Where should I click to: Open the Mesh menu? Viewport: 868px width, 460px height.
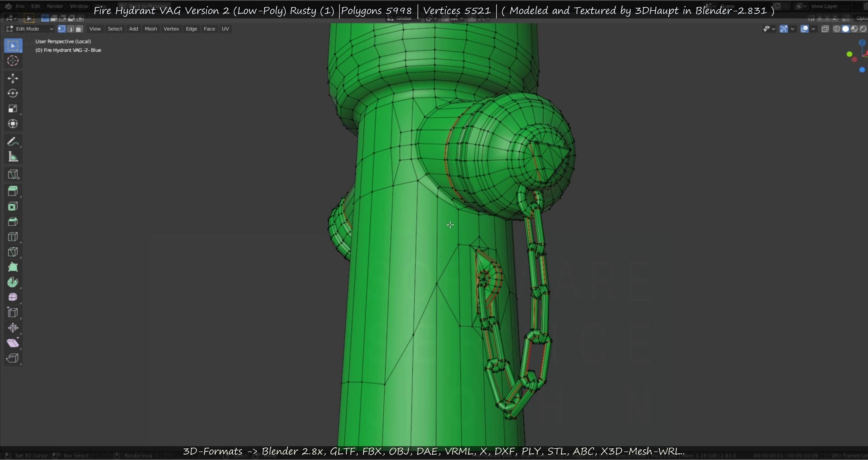151,29
